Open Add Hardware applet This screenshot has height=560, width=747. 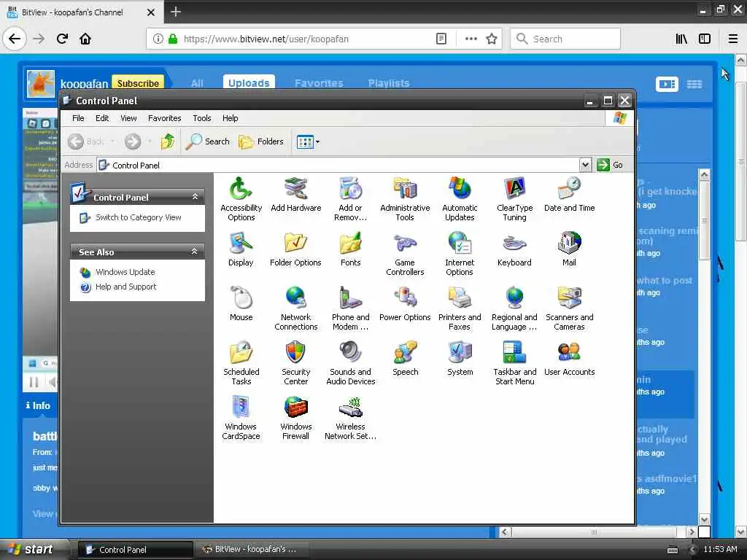coord(296,194)
